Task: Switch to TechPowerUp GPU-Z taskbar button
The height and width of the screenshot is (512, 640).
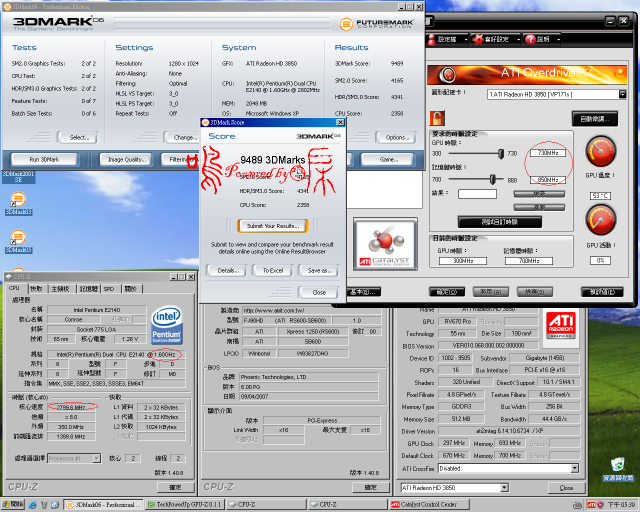Action: (x=184, y=505)
